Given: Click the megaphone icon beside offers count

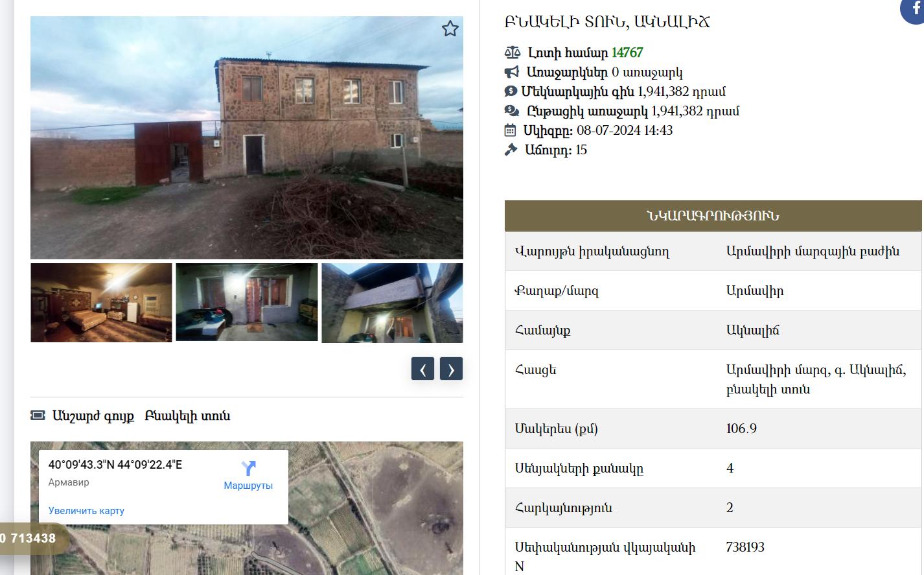Looking at the screenshot, I should pyautogui.click(x=512, y=72).
